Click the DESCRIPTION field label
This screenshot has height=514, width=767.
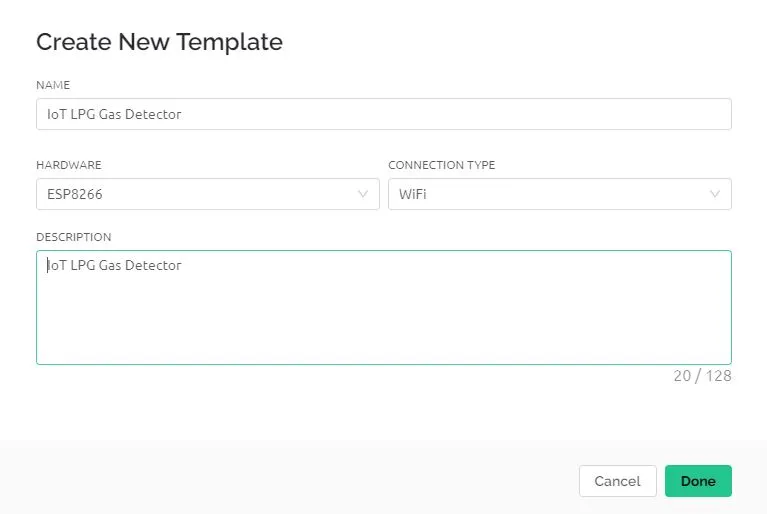coord(74,237)
